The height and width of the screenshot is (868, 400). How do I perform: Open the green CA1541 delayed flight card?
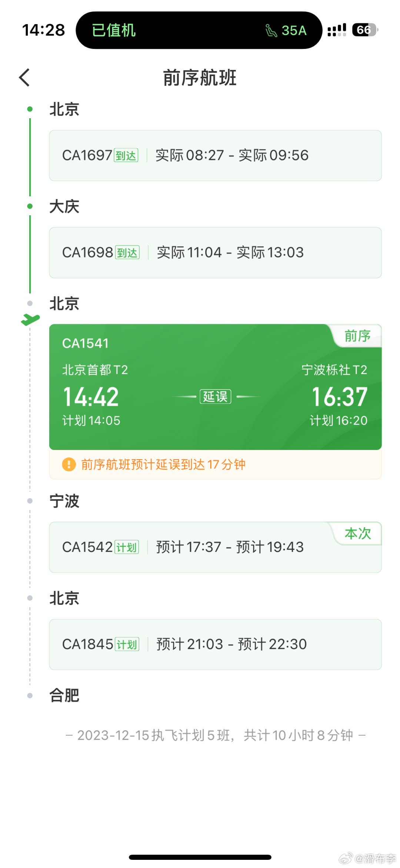(215, 387)
